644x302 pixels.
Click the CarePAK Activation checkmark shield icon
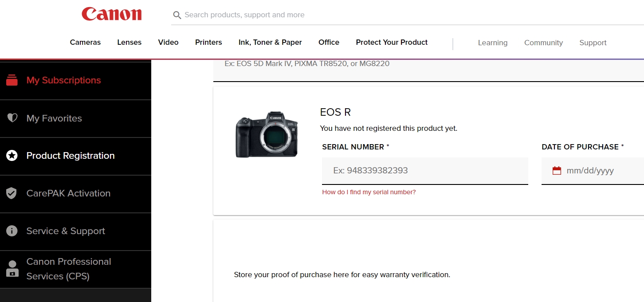point(12,193)
